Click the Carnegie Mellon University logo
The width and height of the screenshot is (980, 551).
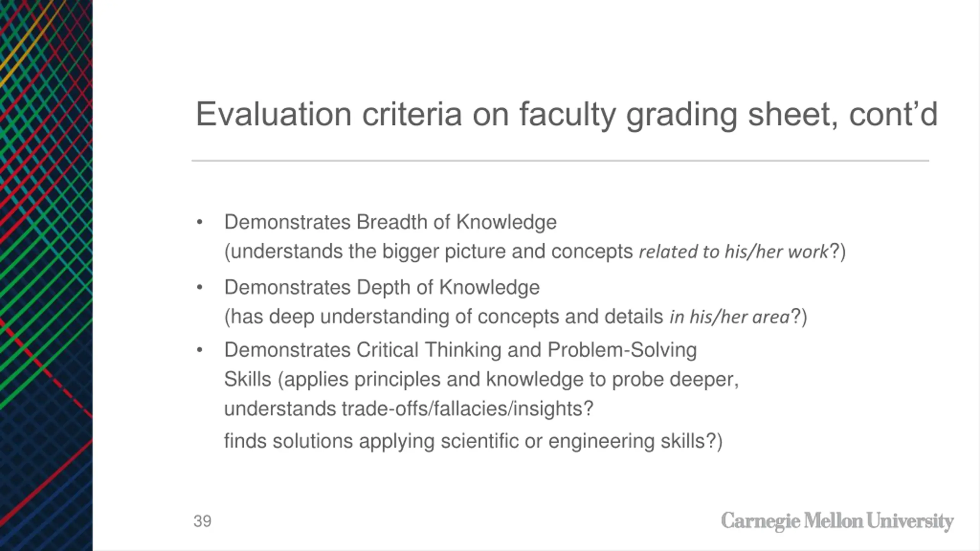(x=837, y=522)
